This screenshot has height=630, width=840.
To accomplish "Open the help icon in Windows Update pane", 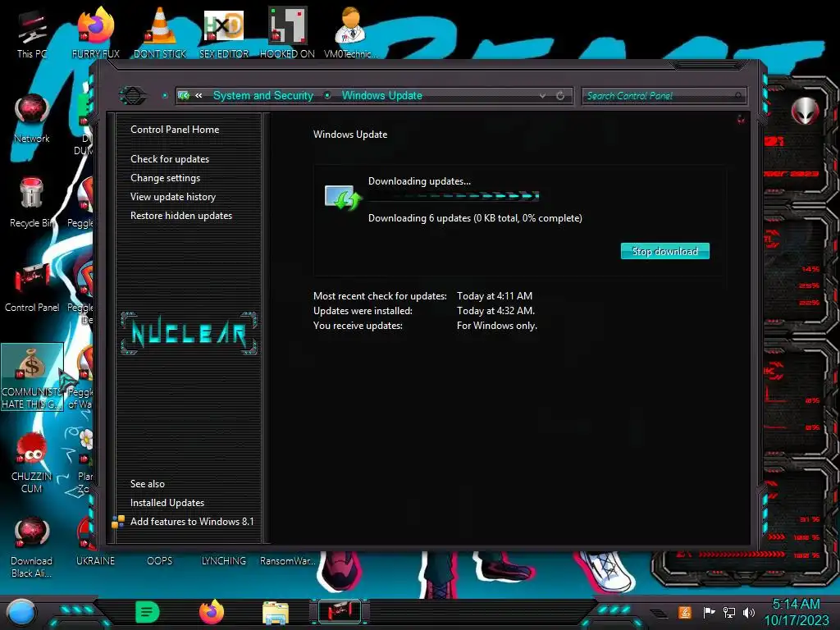I will (x=741, y=119).
